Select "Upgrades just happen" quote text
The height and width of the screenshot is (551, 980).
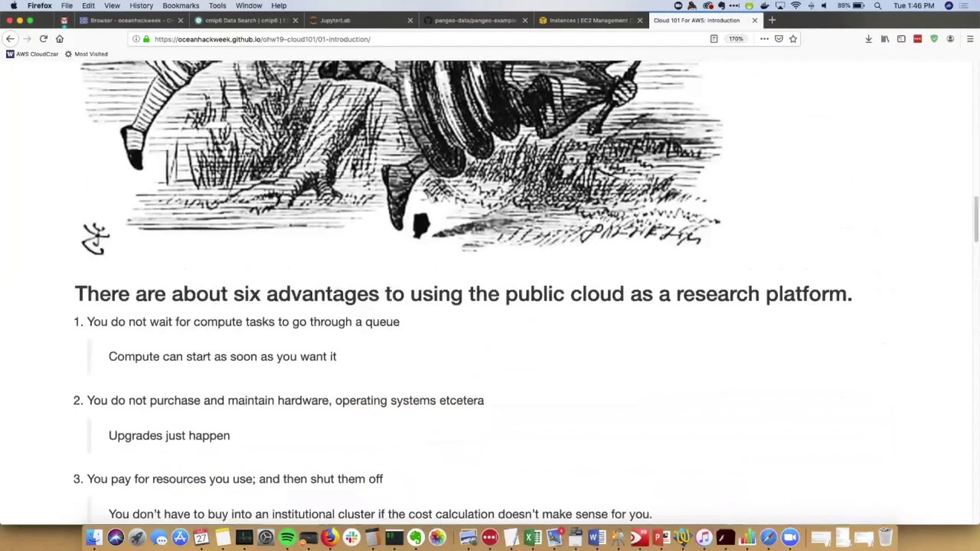[x=169, y=435]
